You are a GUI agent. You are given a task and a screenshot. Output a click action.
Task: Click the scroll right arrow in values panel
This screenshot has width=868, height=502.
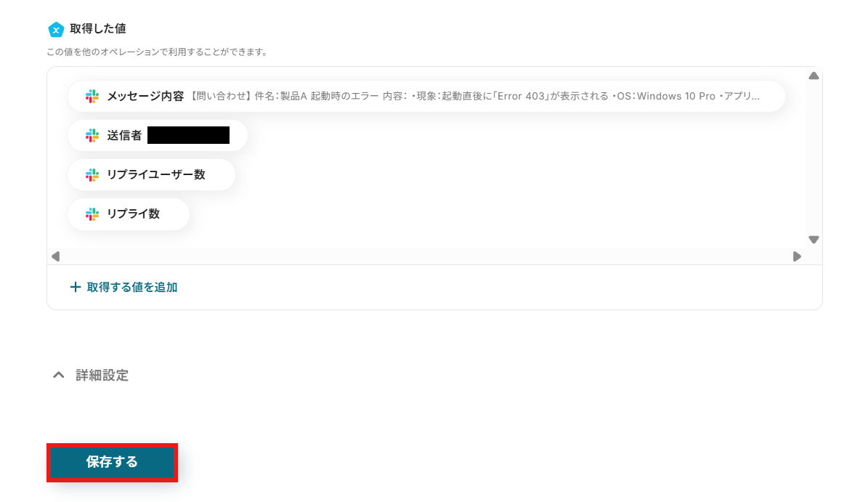pos(797,256)
